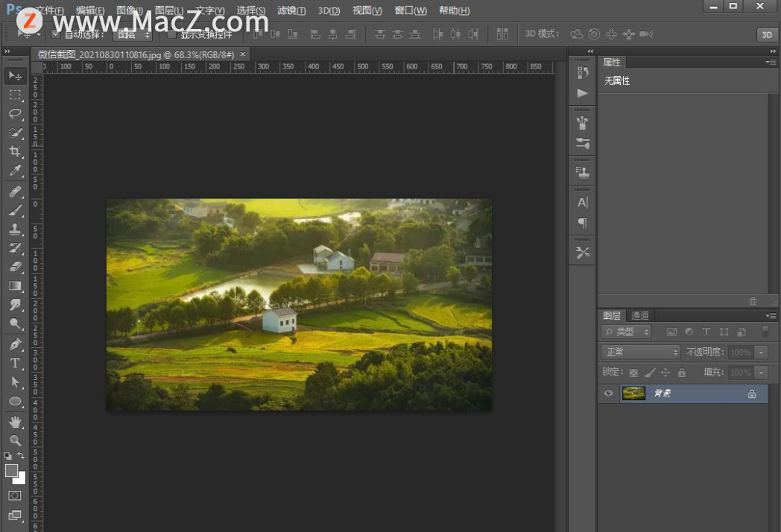Viewport: 781px width, 532px height.
Task: Select the Lasso tool
Action: click(x=15, y=113)
